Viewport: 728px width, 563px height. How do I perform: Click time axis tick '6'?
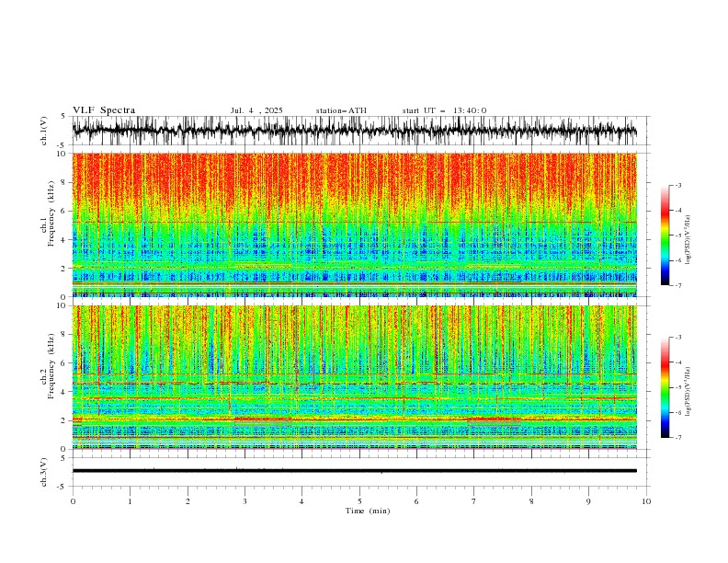(x=416, y=501)
